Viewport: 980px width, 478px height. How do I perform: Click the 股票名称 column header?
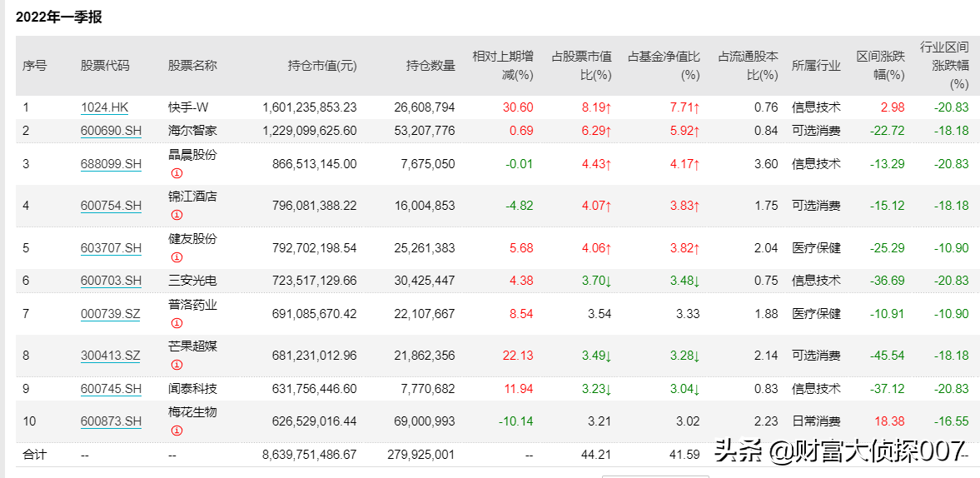pos(192,66)
